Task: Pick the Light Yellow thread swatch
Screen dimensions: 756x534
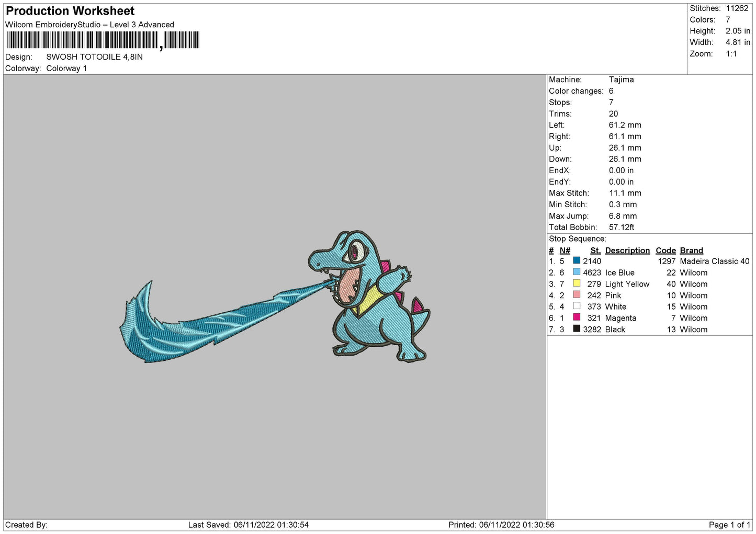Action: (577, 283)
